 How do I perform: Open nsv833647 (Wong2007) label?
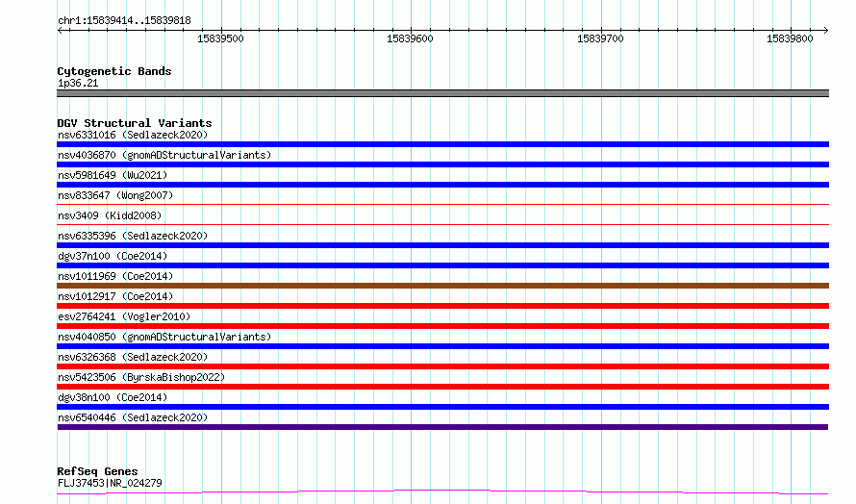click(x=115, y=195)
